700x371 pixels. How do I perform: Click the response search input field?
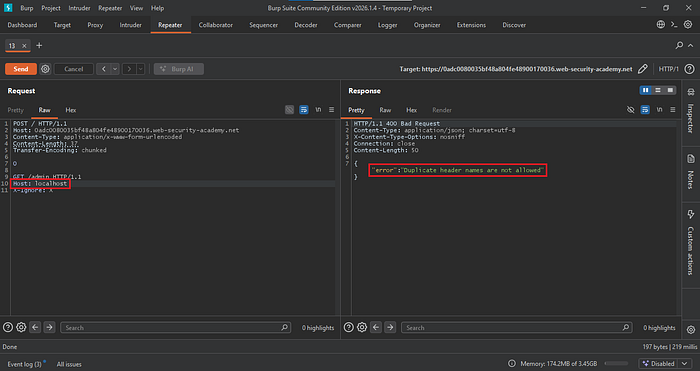(x=517, y=328)
